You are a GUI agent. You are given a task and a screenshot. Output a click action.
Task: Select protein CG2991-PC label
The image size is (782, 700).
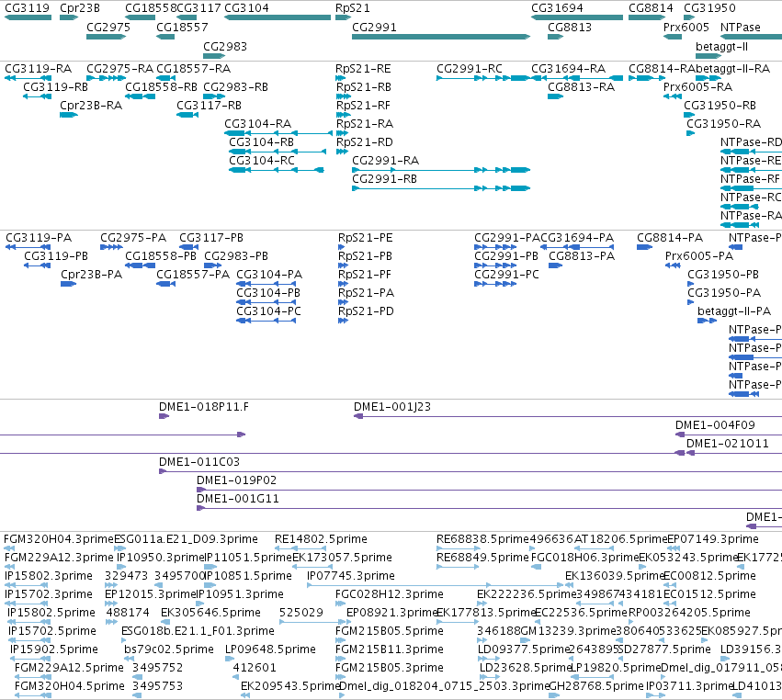pos(506,275)
